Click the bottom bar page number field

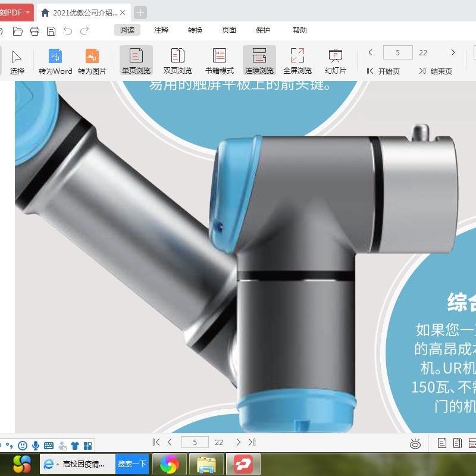point(195,442)
